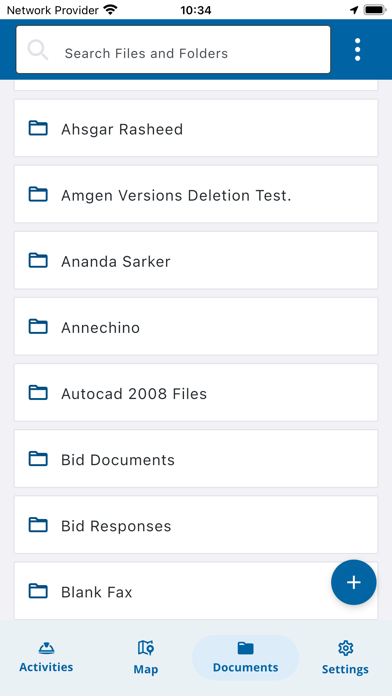Switch to the Map tab
392x696 pixels.
[146, 657]
